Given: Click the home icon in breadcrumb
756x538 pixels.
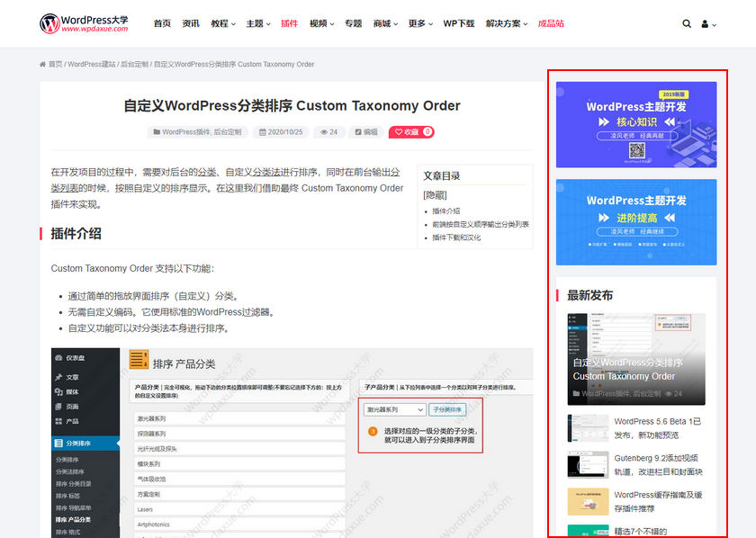Looking at the screenshot, I should pyautogui.click(x=43, y=65).
